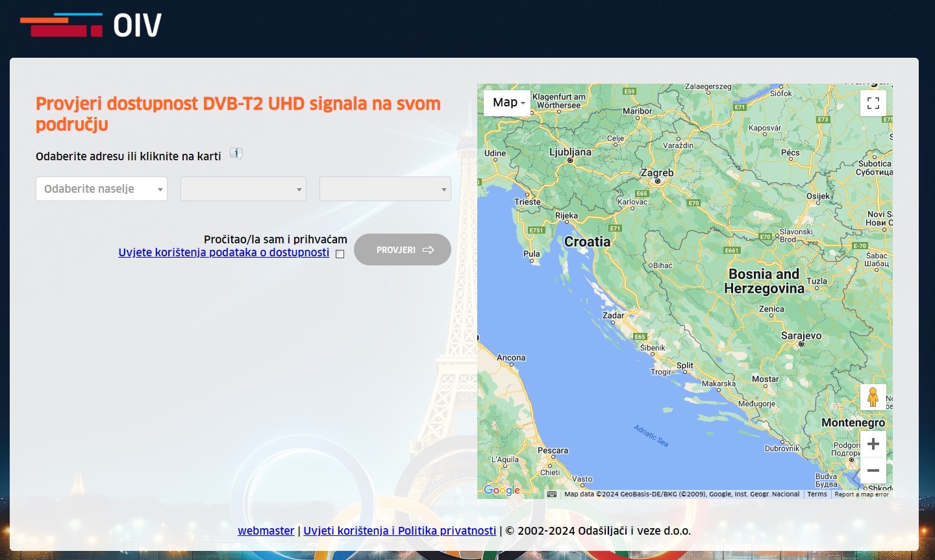Screen dimensions: 935x560
Task: Open map keyboard shortcuts icon
Action: [x=552, y=494]
